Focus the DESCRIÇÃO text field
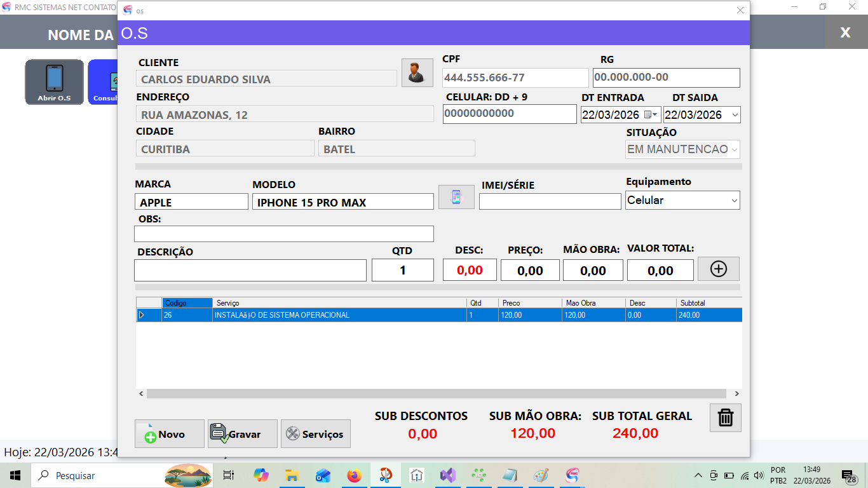 250,270
